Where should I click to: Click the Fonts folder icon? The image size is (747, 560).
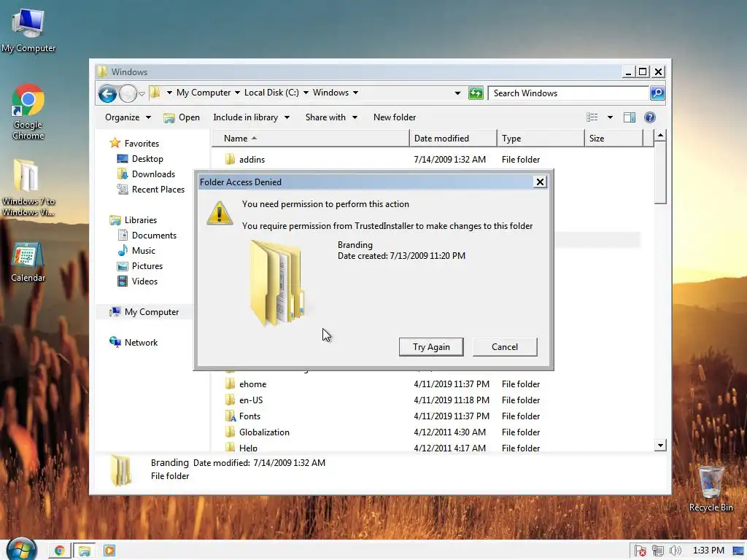pyautogui.click(x=230, y=416)
